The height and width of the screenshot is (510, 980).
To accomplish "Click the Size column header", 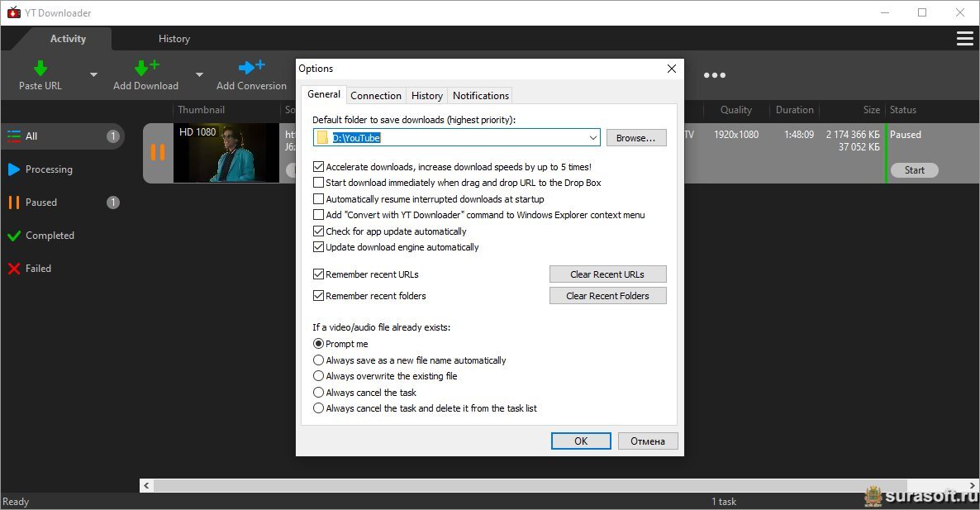I will pyautogui.click(x=871, y=110).
